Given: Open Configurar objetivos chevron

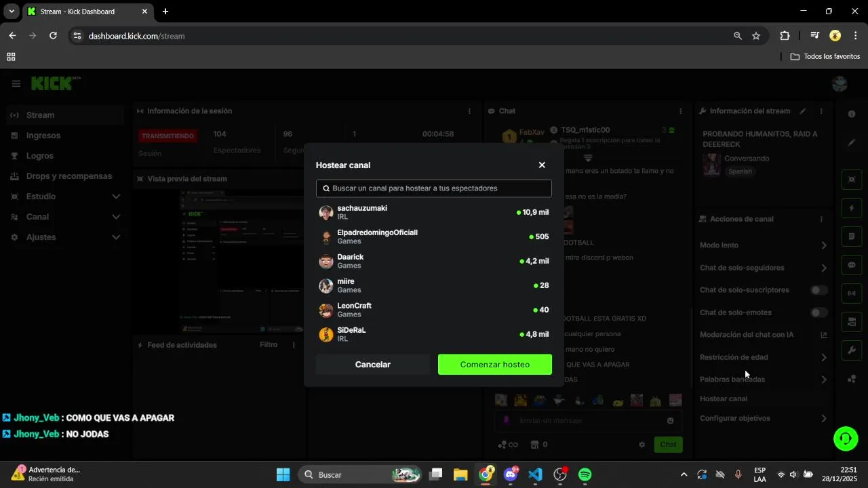Looking at the screenshot, I should coord(824,418).
